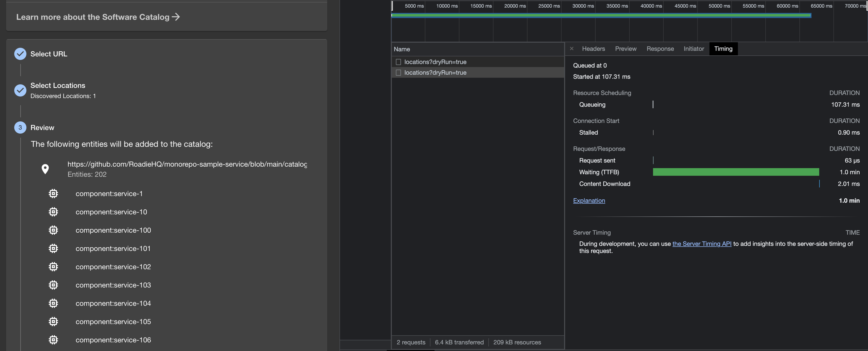Click the Select Locations step label

click(58, 86)
